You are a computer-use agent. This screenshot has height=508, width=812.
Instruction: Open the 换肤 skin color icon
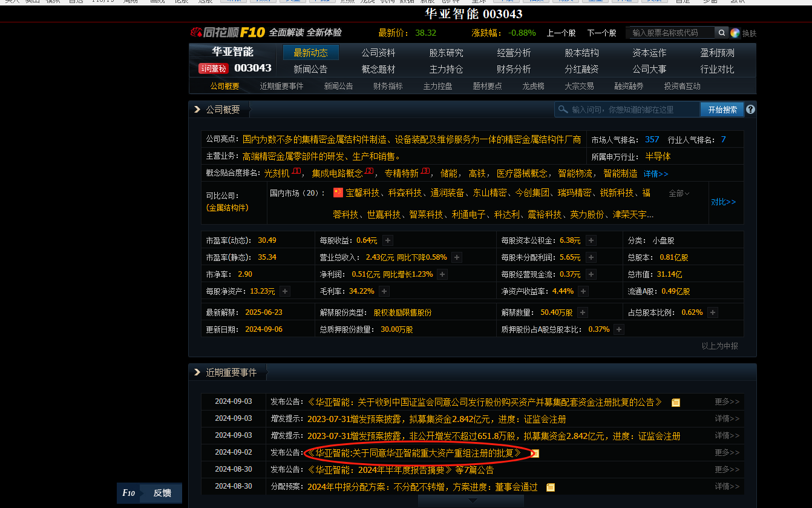tap(735, 33)
